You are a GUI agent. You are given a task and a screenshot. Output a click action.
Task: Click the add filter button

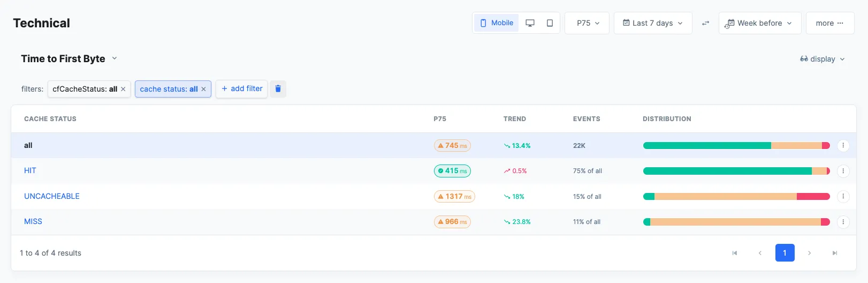pos(241,89)
